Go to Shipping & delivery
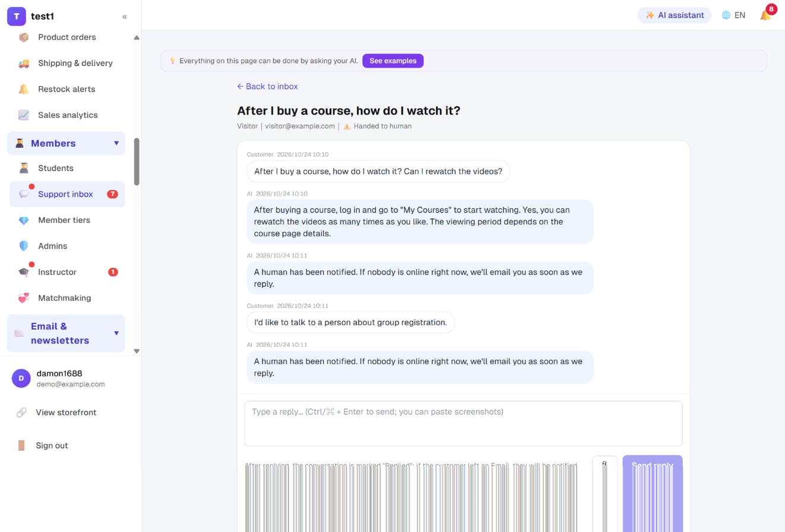This screenshot has height=532, width=785. click(66, 63)
